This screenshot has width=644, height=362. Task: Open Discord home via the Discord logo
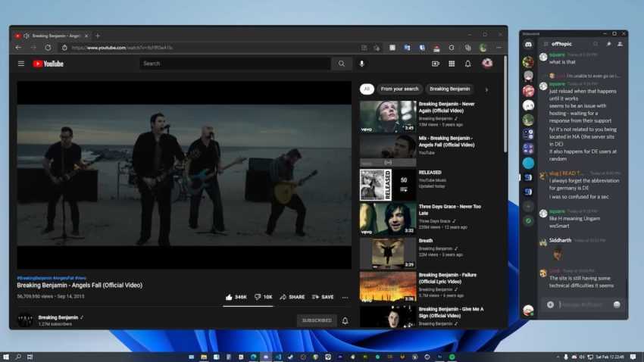click(528, 45)
